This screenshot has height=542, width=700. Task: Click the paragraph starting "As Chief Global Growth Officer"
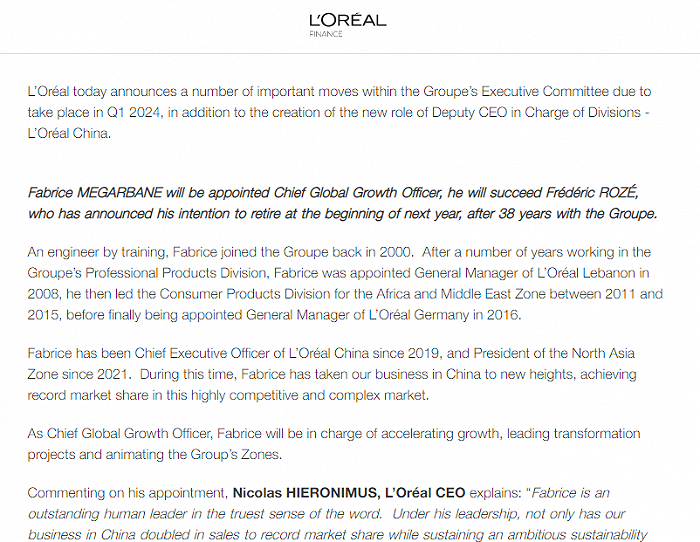click(334, 443)
